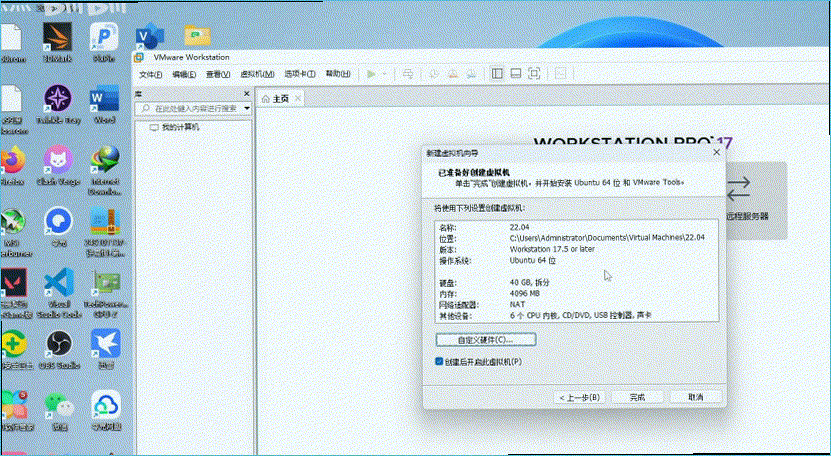The width and height of the screenshot is (831, 456).
Task: Uncheck power on VM after creation checkbox
Action: (x=439, y=362)
